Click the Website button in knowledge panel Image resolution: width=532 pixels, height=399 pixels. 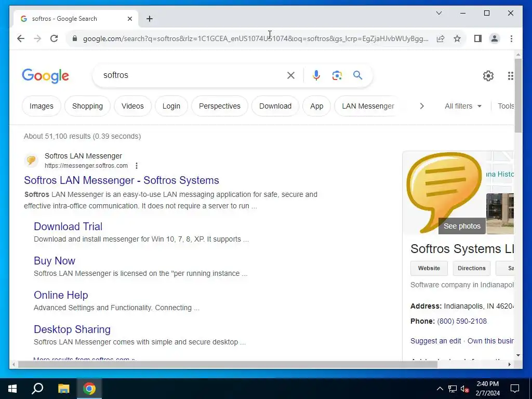pyautogui.click(x=429, y=268)
